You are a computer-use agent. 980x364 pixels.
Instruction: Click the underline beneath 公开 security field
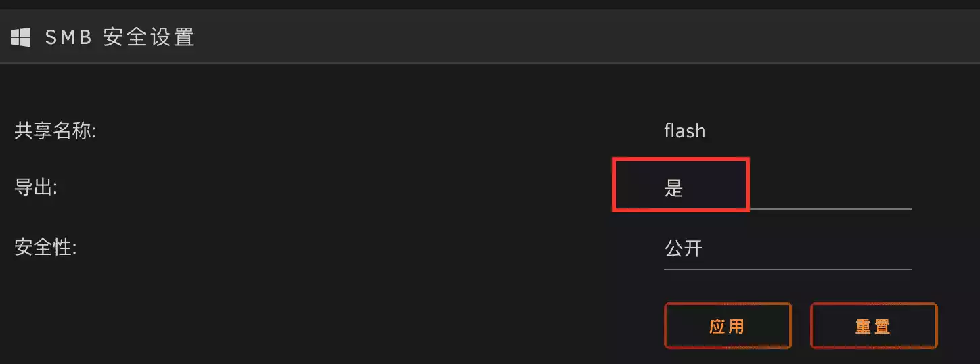tap(787, 269)
